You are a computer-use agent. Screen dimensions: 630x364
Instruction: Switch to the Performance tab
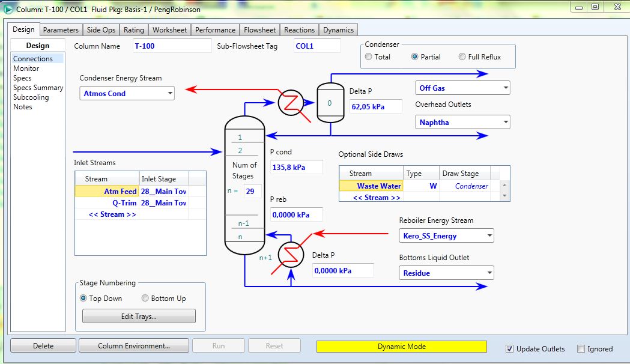[215, 30]
